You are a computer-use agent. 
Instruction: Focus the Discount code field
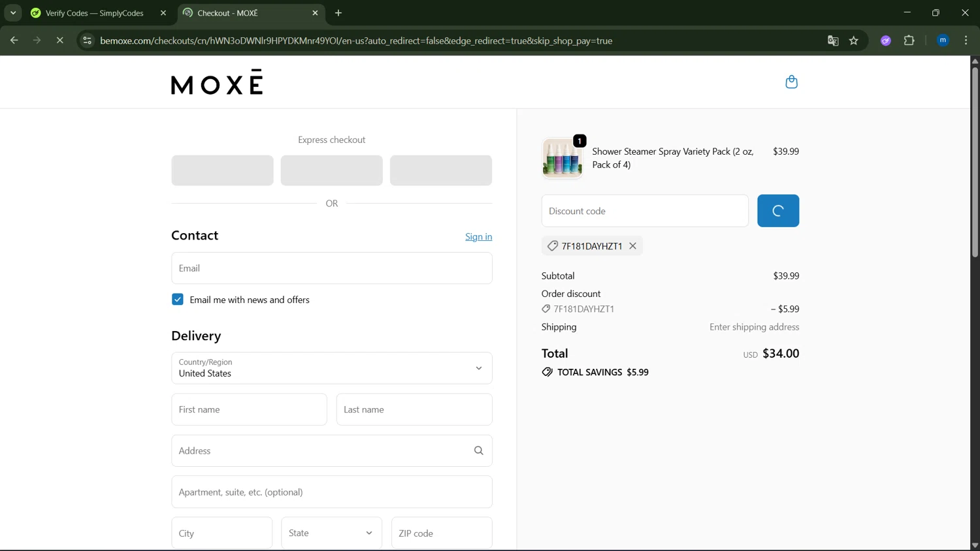(x=645, y=211)
